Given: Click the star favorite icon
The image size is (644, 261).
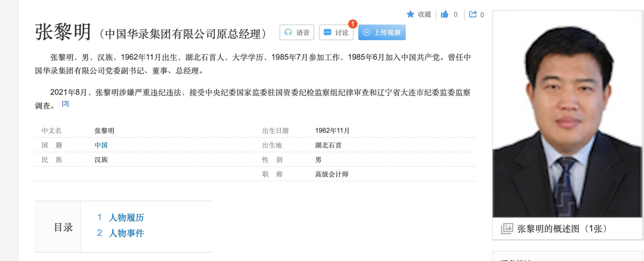Looking at the screenshot, I should click(x=410, y=14).
